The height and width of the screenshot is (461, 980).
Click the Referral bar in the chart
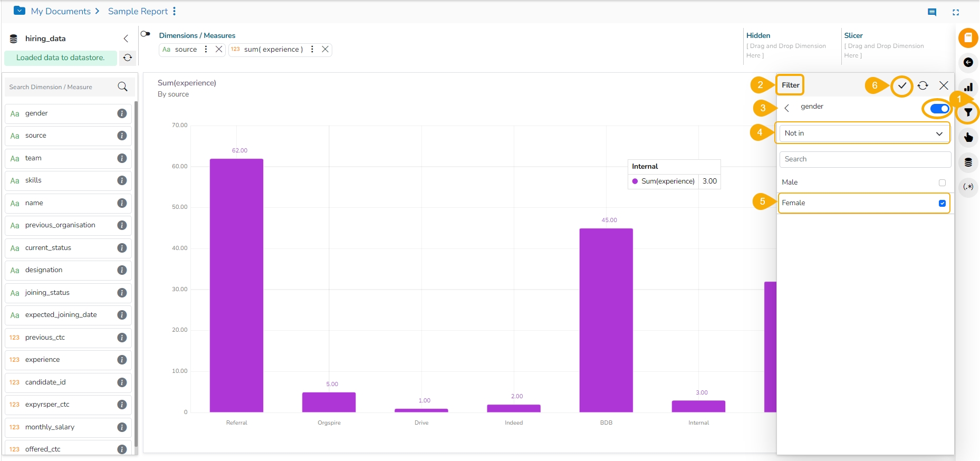pos(236,285)
